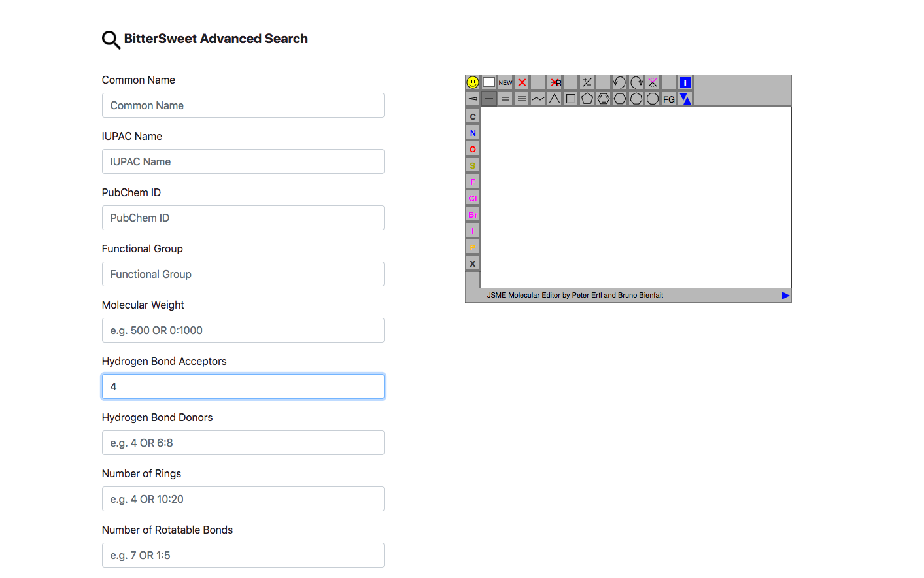
Task: Select the cyclopentane pentagon ring
Action: [587, 99]
